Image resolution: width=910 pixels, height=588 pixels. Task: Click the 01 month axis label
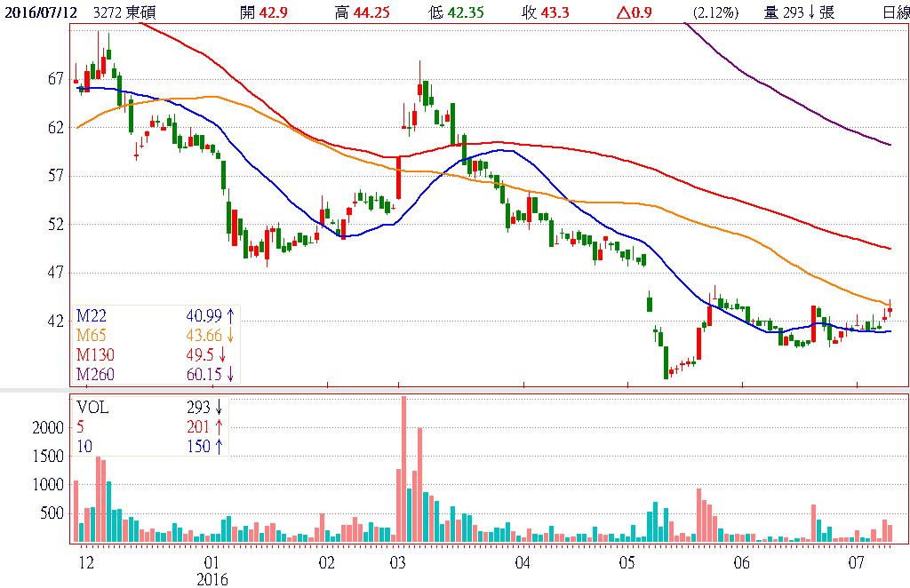tap(212, 562)
